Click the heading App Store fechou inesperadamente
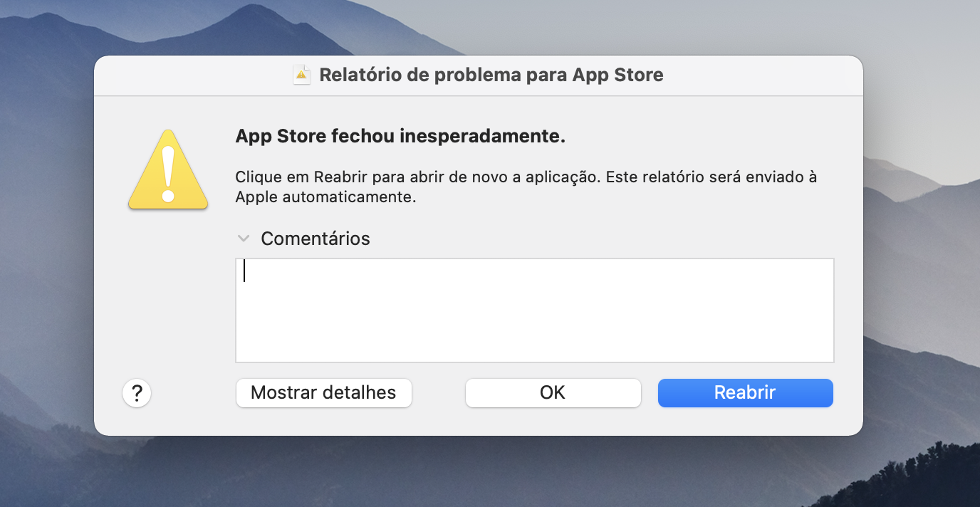 [x=400, y=137]
